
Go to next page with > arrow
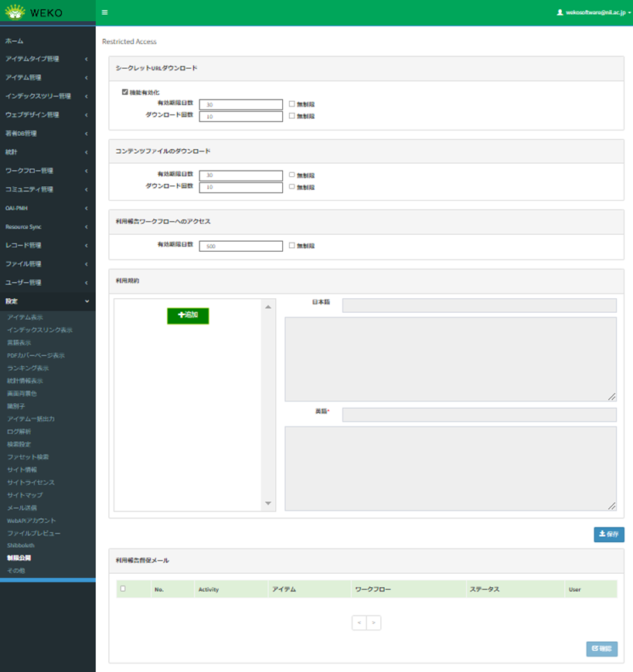coord(373,622)
